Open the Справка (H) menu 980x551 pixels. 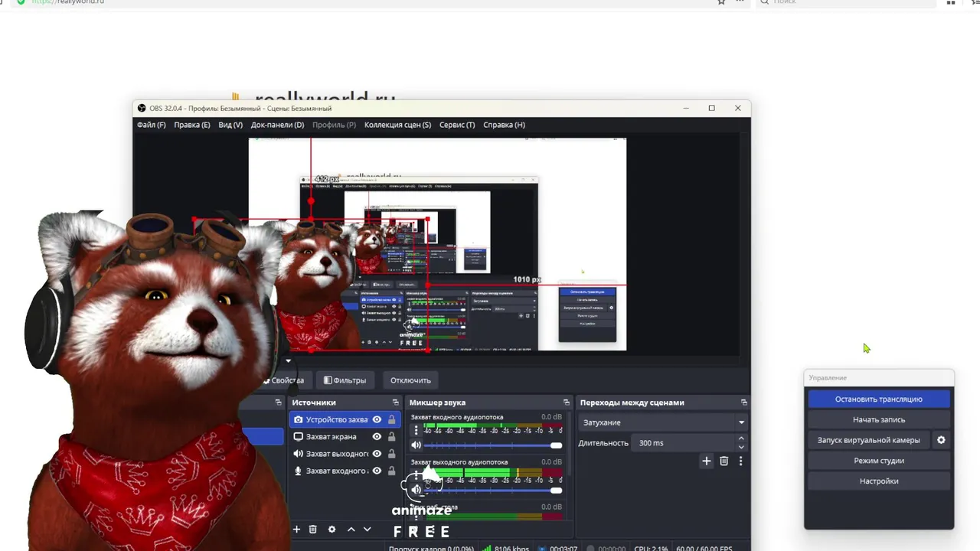click(x=504, y=125)
